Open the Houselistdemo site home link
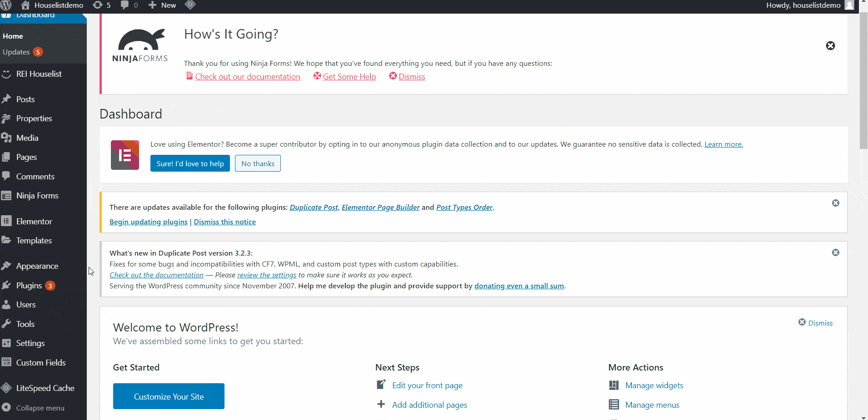This screenshot has width=868, height=420. coord(52,5)
